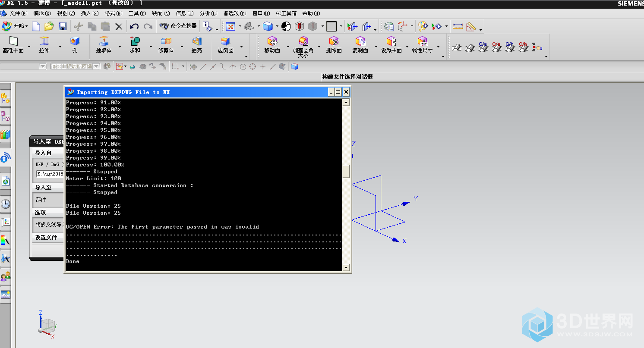Screen dimensions: 644x348
Task: Open the History clock sidebar tab
Action: pos(5,204)
